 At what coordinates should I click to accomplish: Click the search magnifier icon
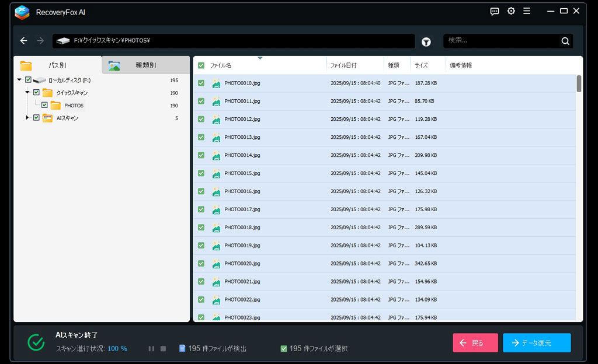point(565,41)
